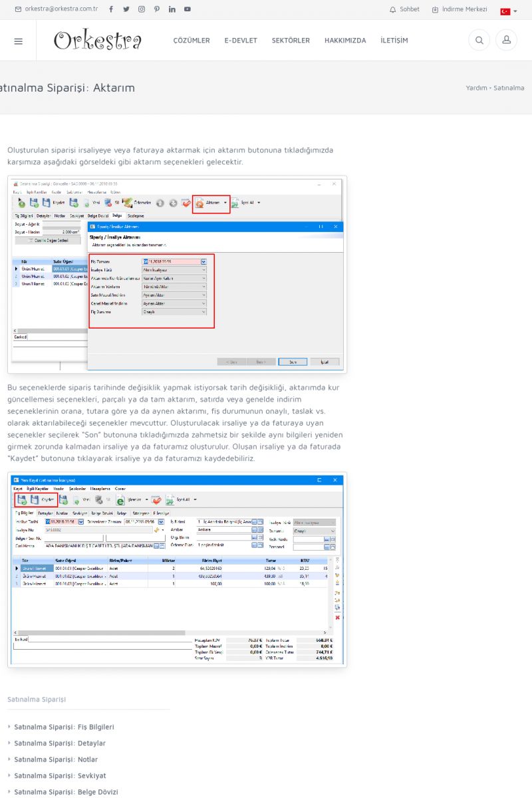Open Satınalma Siparişi: Fiş Bilgileri link
Screen dimensions: 532x798
pyautogui.click(x=65, y=727)
